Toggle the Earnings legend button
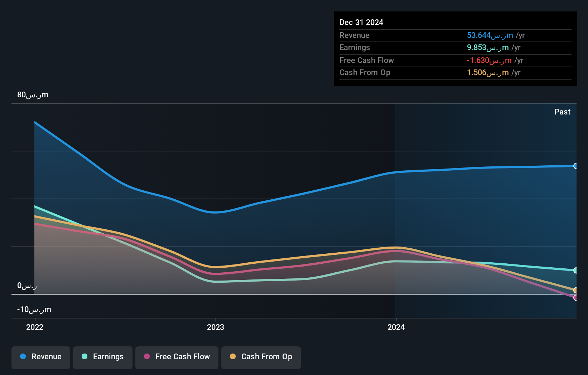588x375 pixels. (x=103, y=357)
